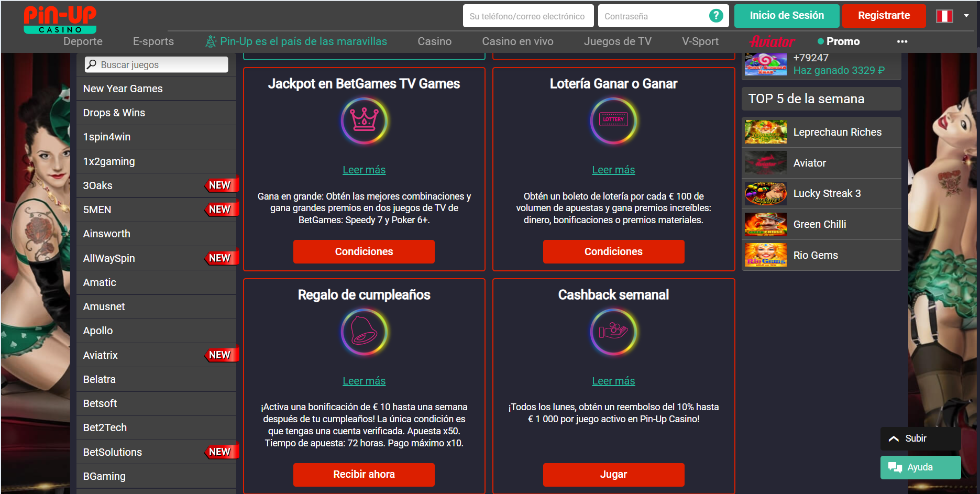This screenshot has height=494, width=980.
Task: Select Amusnet provider
Action: [156, 306]
